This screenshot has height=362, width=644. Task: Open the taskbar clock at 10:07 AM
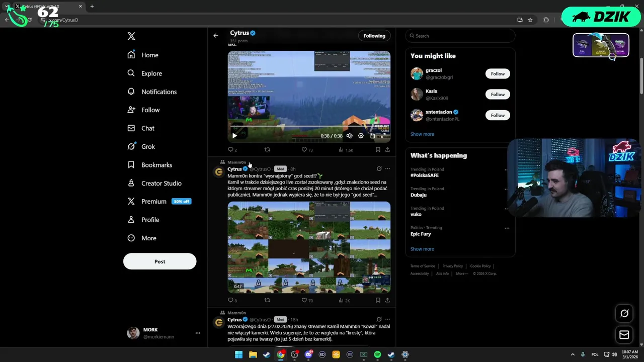[x=630, y=354]
